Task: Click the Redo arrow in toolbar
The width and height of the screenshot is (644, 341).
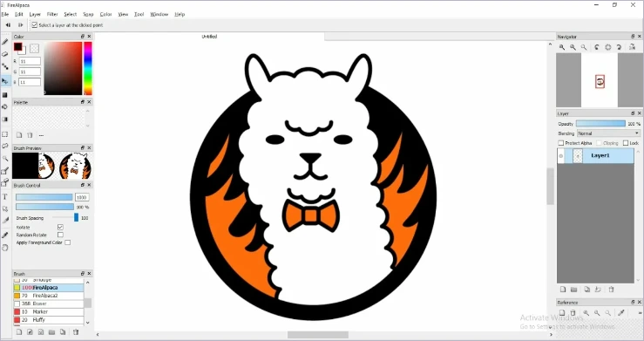Action: [x=21, y=25]
